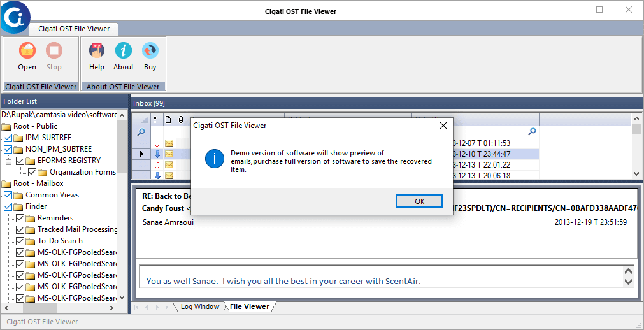This screenshot has height=330, width=644.
Task: Select the email dated 12-13 T 22:01:22
Action: 481,165
